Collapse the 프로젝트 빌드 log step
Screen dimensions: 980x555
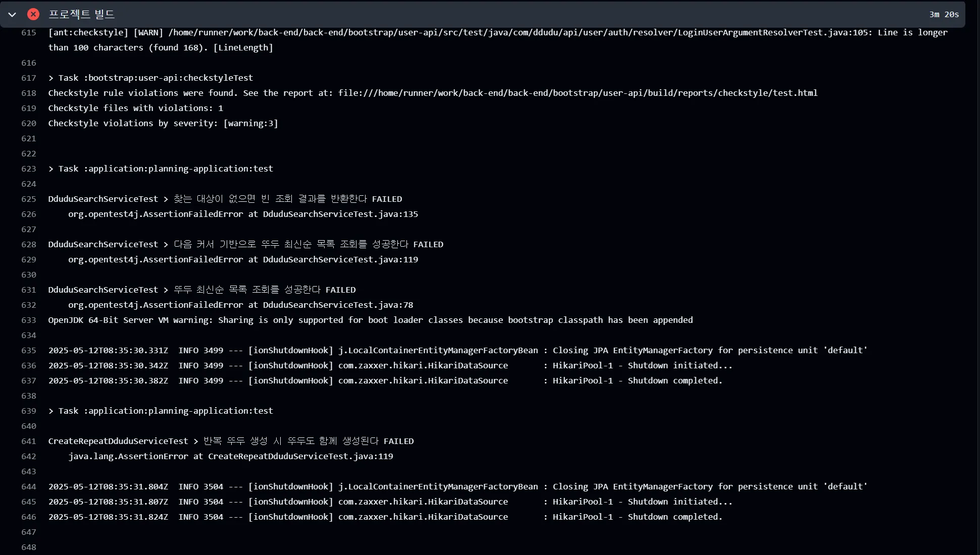(x=12, y=14)
